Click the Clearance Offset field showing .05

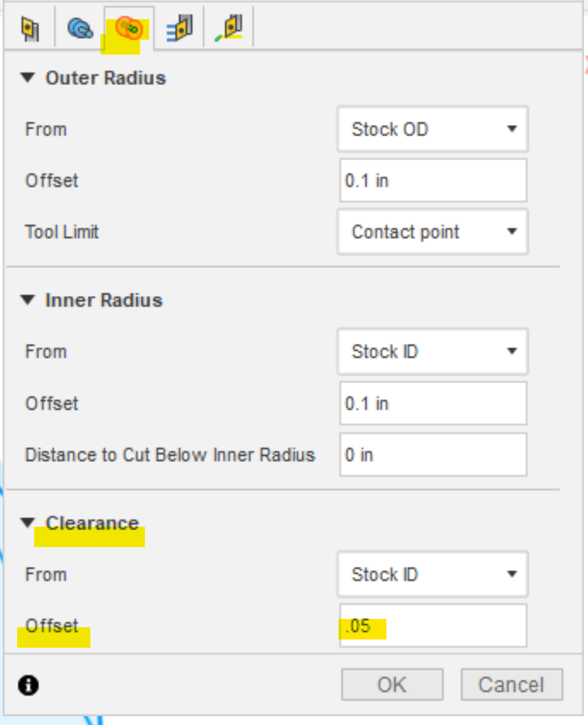(x=433, y=626)
